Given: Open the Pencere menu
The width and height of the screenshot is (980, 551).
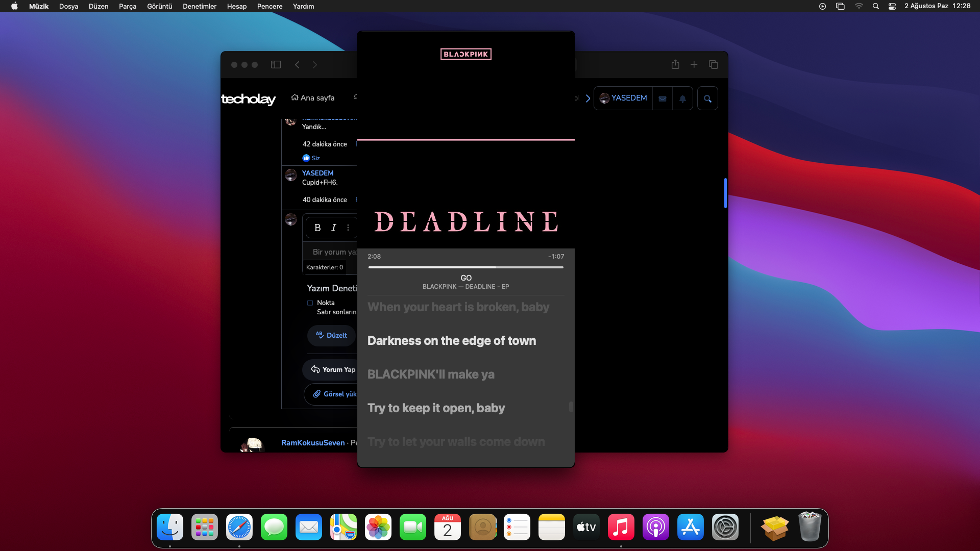Looking at the screenshot, I should point(270,6).
